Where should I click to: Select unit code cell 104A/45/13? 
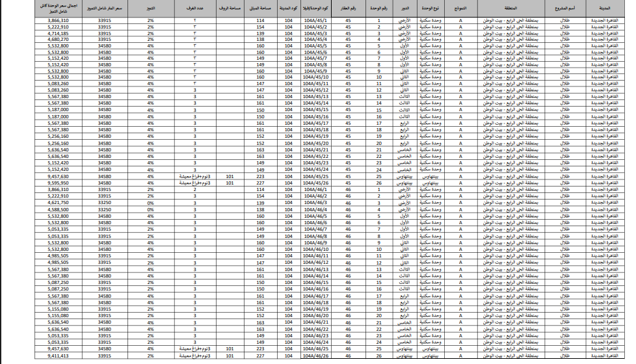click(x=315, y=96)
